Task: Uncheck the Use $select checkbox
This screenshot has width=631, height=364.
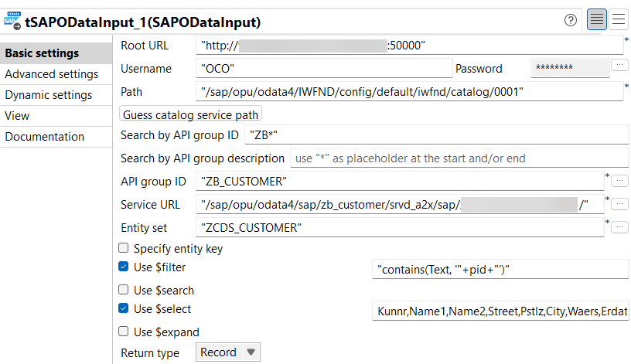Action: click(x=123, y=309)
